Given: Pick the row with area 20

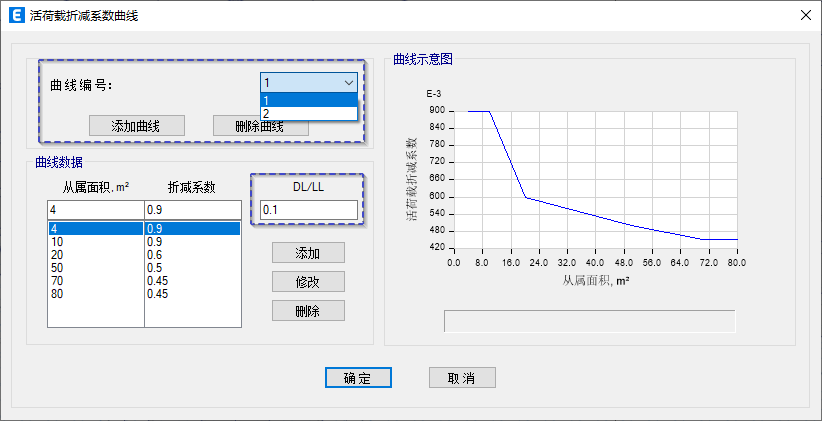Looking at the screenshot, I should (95, 255).
